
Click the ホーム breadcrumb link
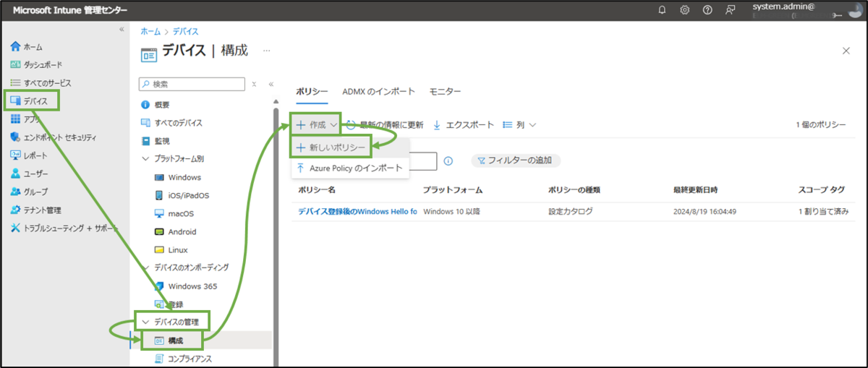150,32
